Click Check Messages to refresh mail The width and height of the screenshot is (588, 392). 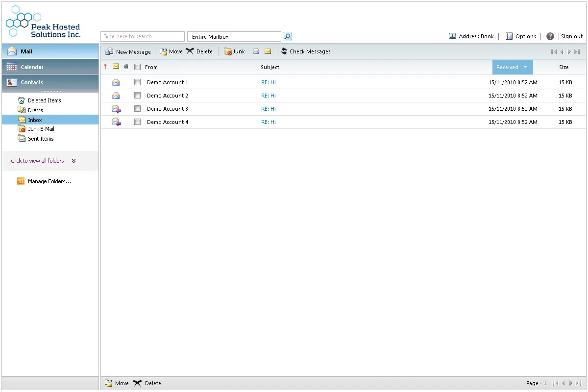(306, 51)
